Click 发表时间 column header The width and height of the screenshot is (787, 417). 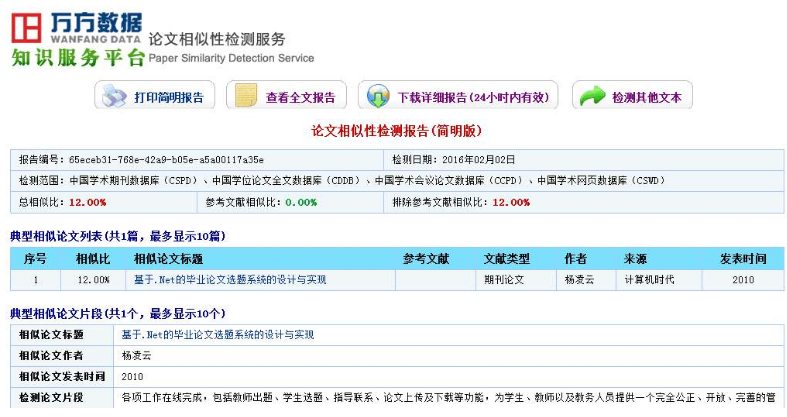(743, 259)
